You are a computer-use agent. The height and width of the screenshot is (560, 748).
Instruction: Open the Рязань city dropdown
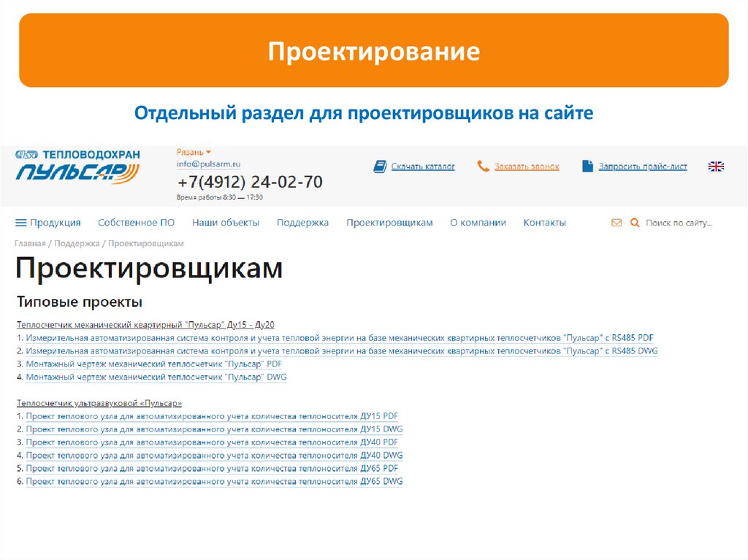coord(194,152)
